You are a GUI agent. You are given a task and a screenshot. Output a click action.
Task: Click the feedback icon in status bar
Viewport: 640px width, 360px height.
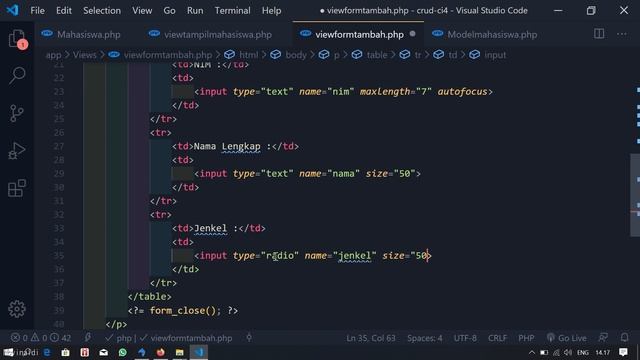tap(603, 338)
